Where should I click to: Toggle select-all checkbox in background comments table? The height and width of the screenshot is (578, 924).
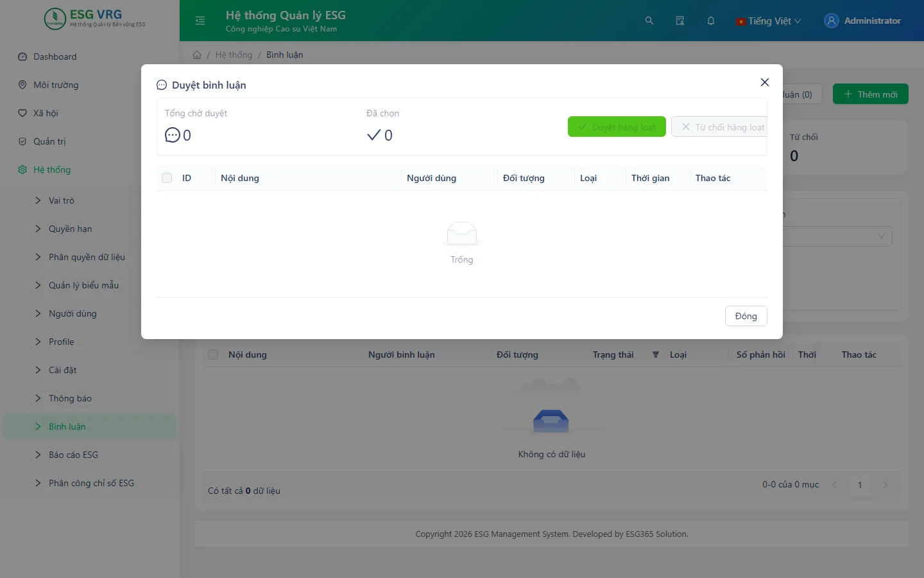coord(213,355)
